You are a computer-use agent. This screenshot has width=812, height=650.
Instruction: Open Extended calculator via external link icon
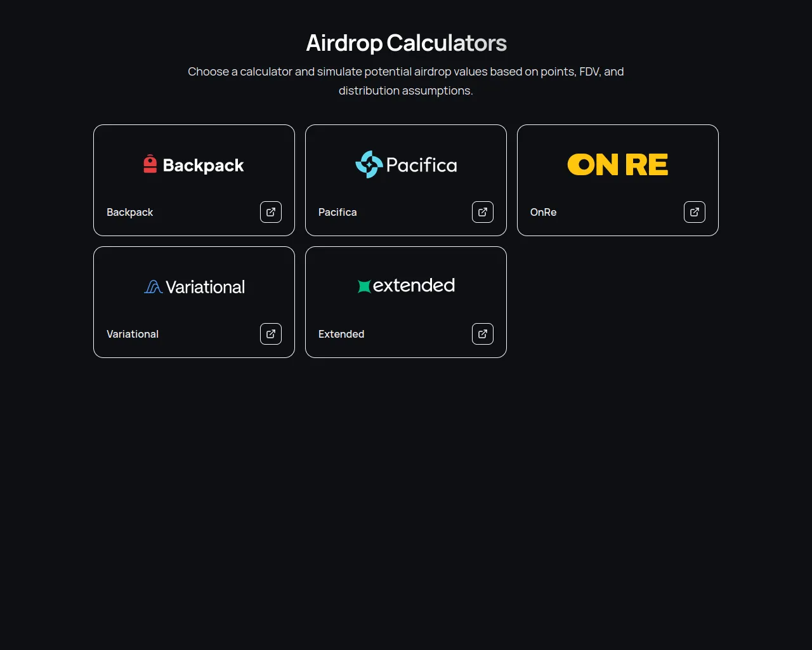[483, 334]
